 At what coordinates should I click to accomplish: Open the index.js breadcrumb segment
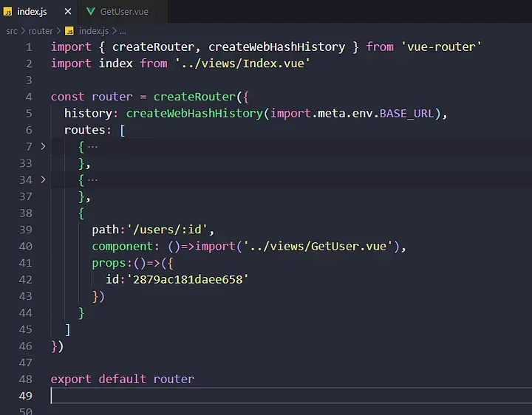tap(94, 31)
